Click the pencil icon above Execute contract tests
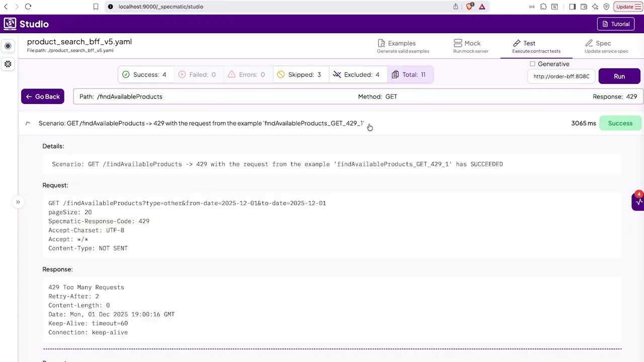Screen dimensions: 644x362 click(517, 43)
